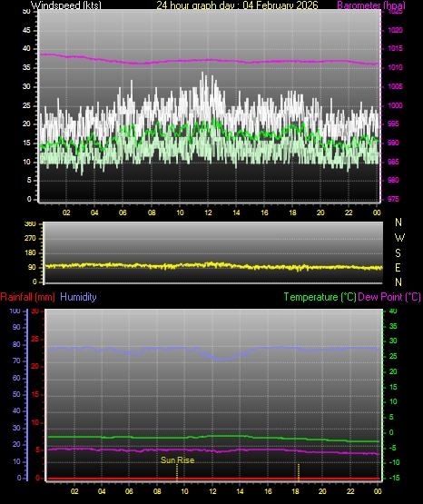Click the red rainfall baseline

point(213,479)
